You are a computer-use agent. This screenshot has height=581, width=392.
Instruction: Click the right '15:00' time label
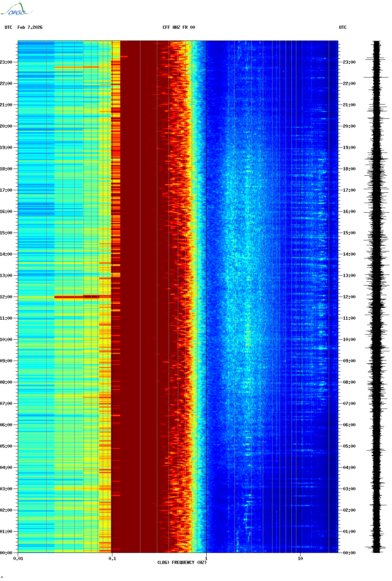[349, 233]
